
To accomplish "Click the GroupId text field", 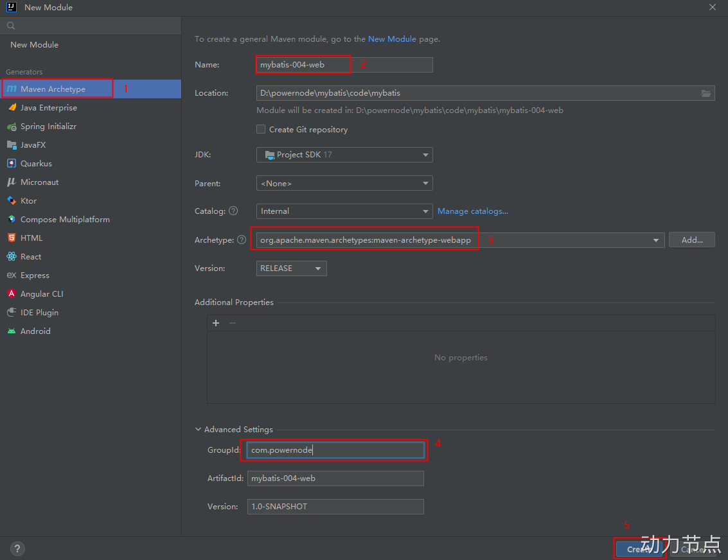I will tap(335, 450).
